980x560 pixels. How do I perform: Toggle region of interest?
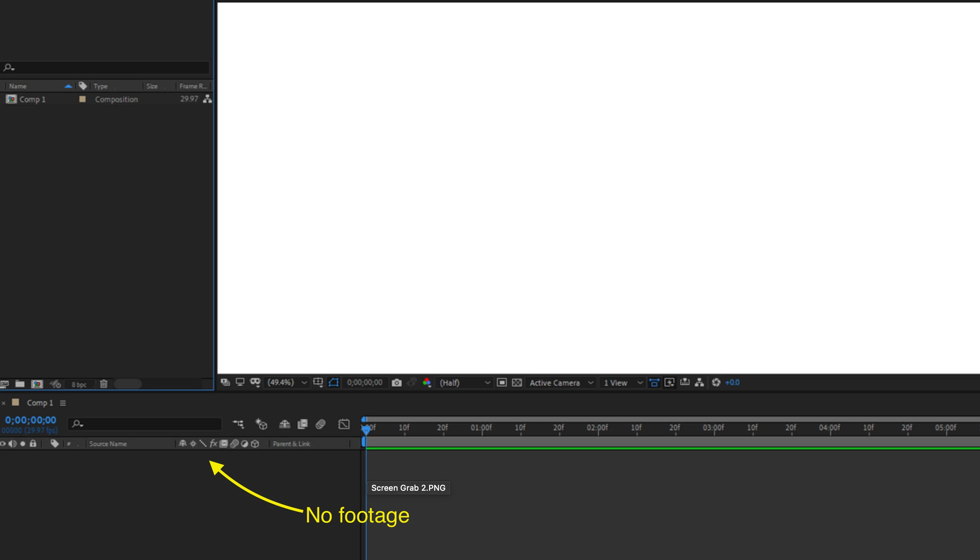pyautogui.click(x=502, y=383)
